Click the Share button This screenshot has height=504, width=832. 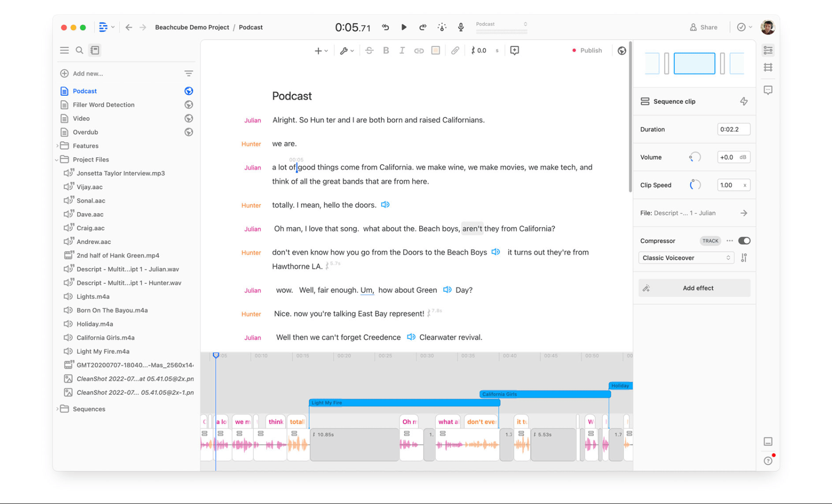704,27
